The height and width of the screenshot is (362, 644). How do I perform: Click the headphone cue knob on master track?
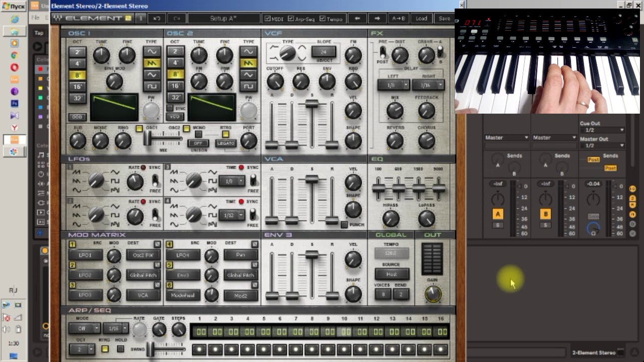click(594, 229)
